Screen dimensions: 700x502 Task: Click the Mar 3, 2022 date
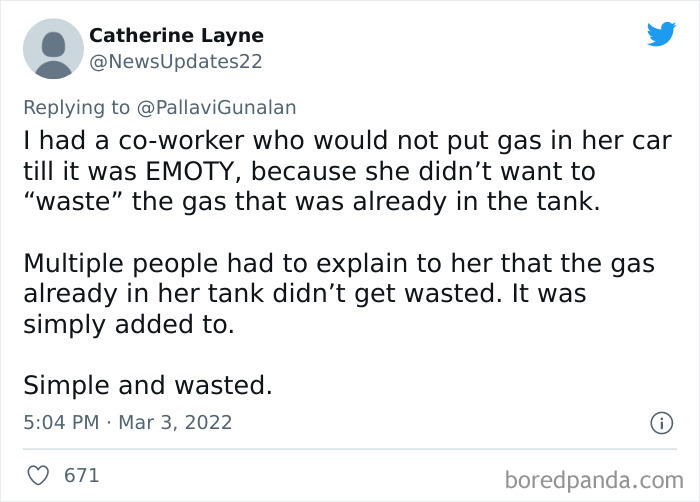(x=176, y=422)
